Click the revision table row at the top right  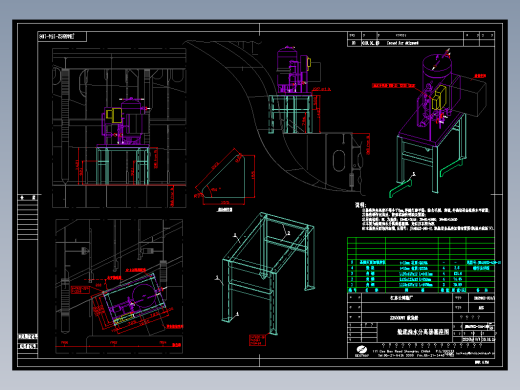click(x=421, y=43)
